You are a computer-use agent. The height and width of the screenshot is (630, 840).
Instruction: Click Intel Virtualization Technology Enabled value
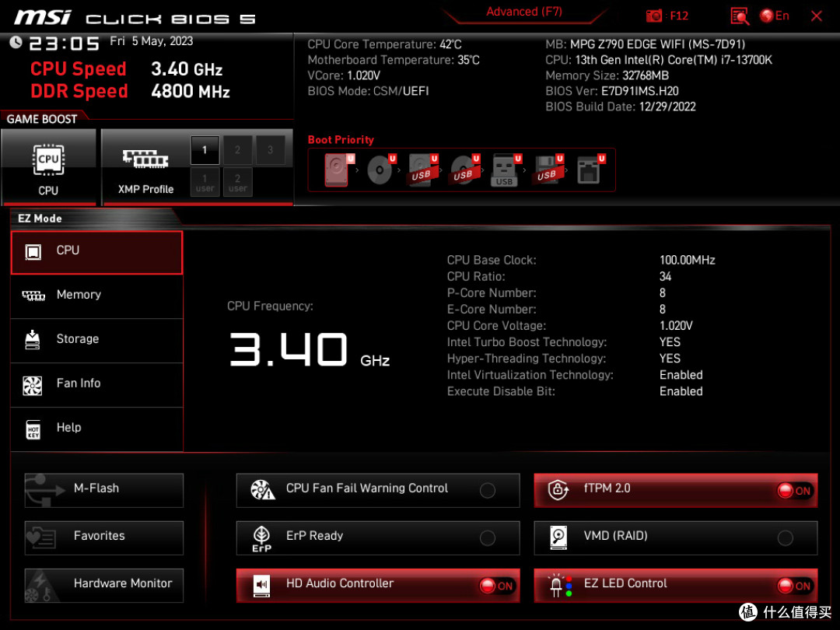(x=681, y=375)
